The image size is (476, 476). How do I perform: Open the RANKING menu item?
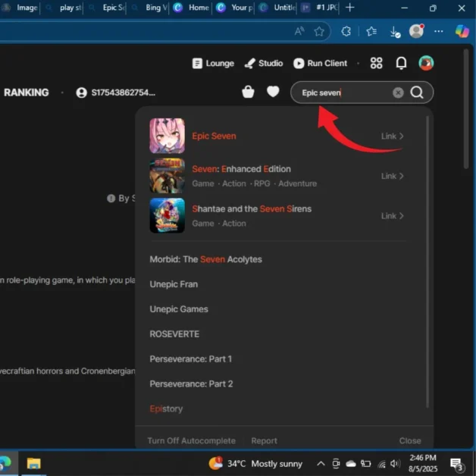pyautogui.click(x=26, y=92)
